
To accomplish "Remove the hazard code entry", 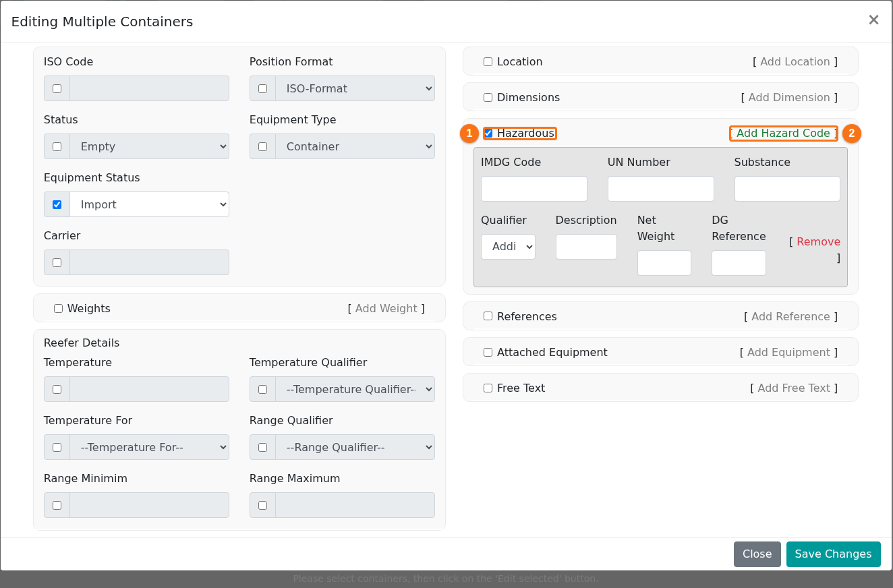I will pyautogui.click(x=818, y=241).
